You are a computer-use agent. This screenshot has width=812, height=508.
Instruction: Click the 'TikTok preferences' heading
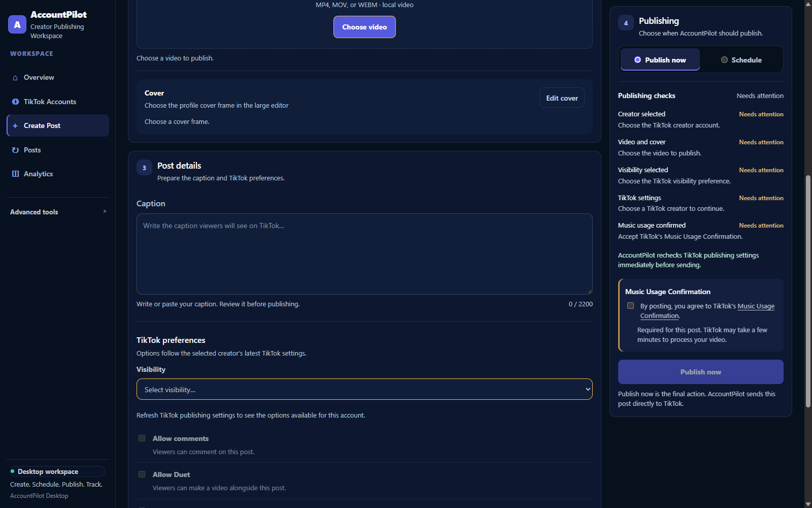(x=171, y=340)
